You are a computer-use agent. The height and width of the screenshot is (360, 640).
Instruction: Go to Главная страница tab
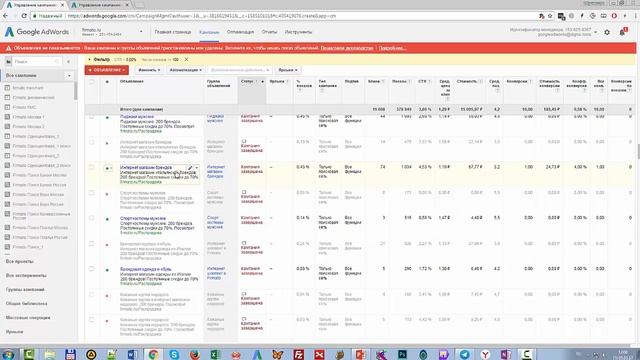click(x=173, y=32)
